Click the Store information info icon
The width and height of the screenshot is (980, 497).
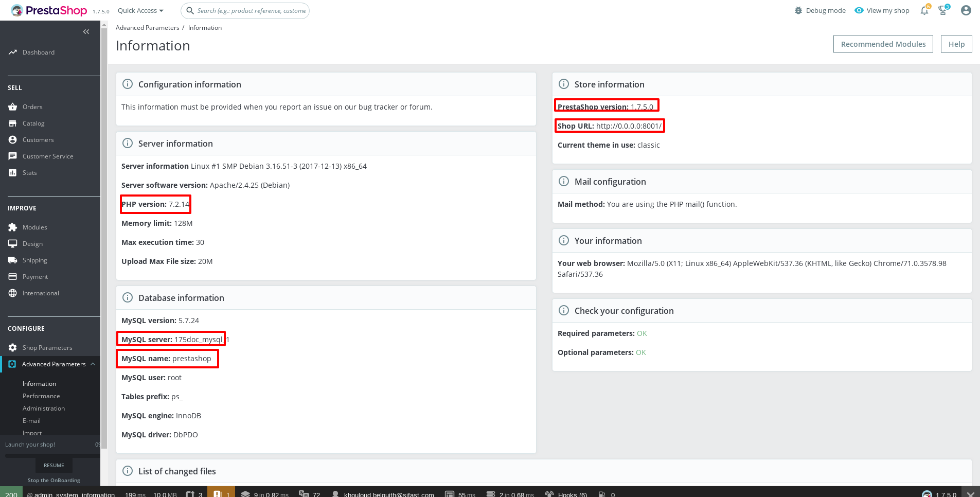[564, 84]
